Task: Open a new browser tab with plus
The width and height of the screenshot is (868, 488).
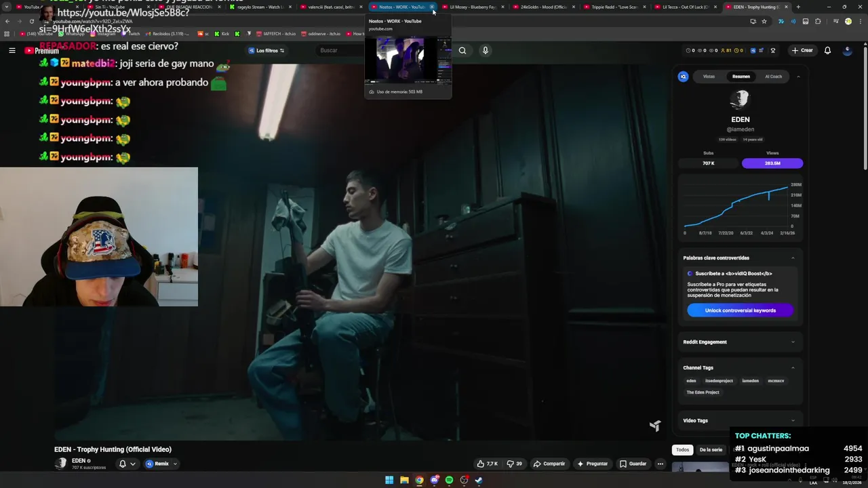Action: coord(798,7)
